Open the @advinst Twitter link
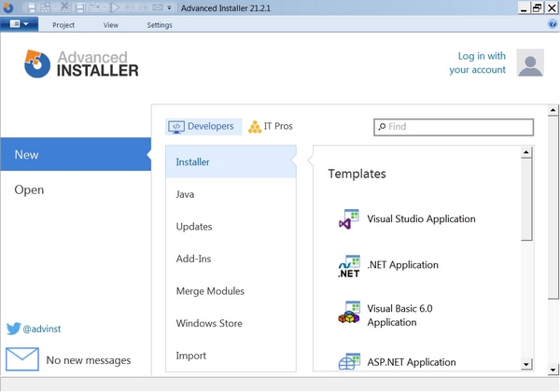This screenshot has height=392, width=560. point(42,329)
